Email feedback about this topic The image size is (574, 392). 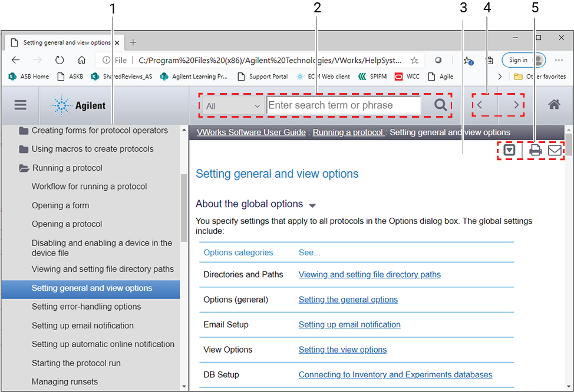(555, 150)
